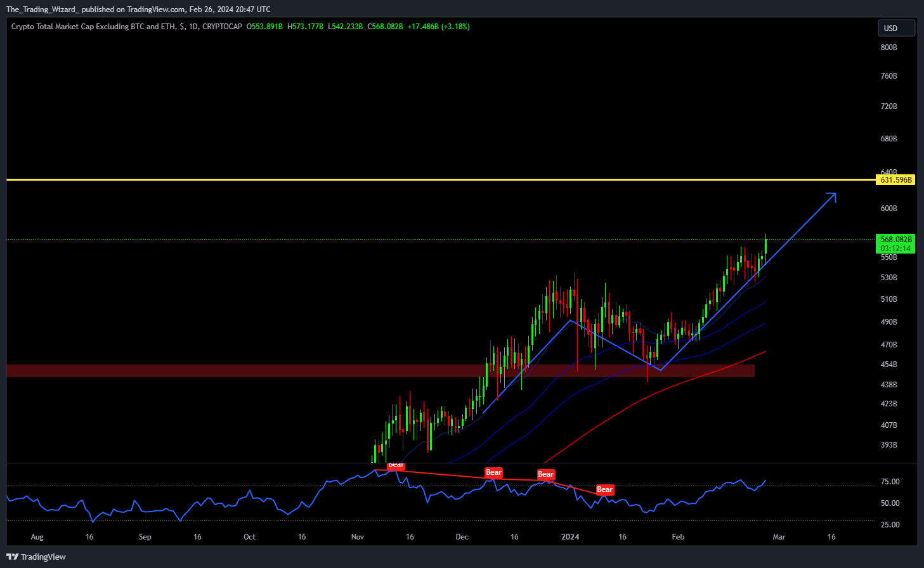Screen dimensions: 924x568
Task: Click the Bear label at the red trendline's right end
Action: 605,489
